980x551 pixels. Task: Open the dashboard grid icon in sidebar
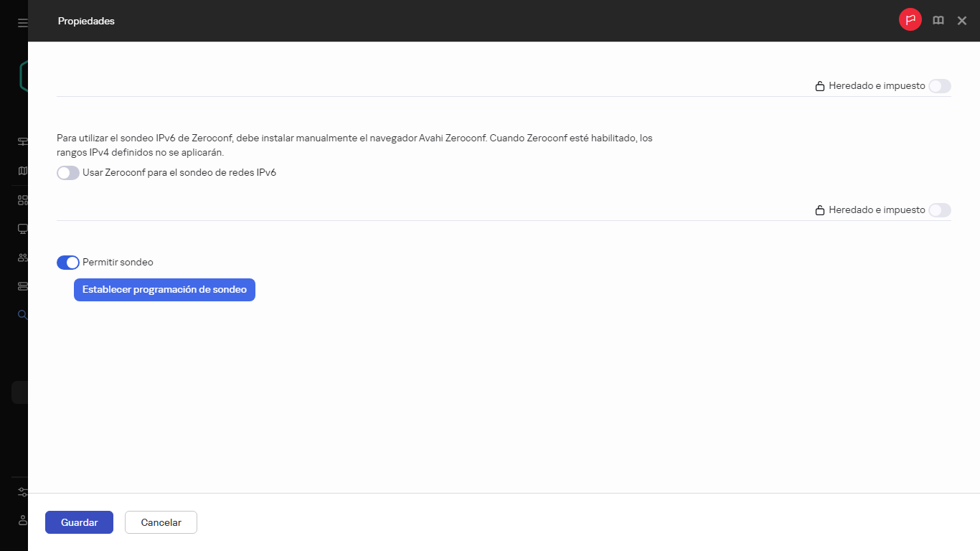tap(23, 200)
